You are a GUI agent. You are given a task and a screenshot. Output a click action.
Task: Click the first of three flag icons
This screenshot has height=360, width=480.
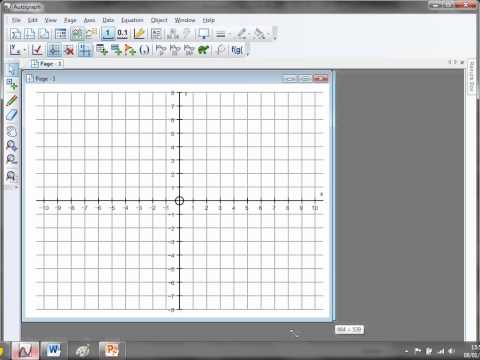click(x=161, y=50)
